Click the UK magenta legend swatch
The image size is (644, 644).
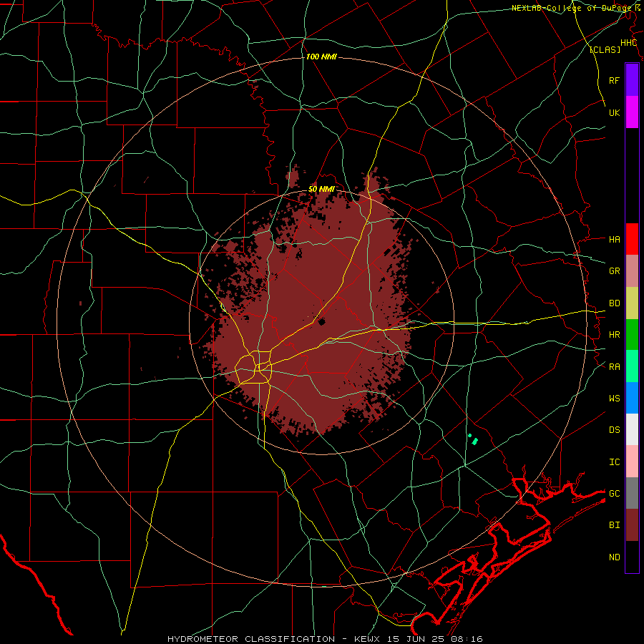click(632, 112)
